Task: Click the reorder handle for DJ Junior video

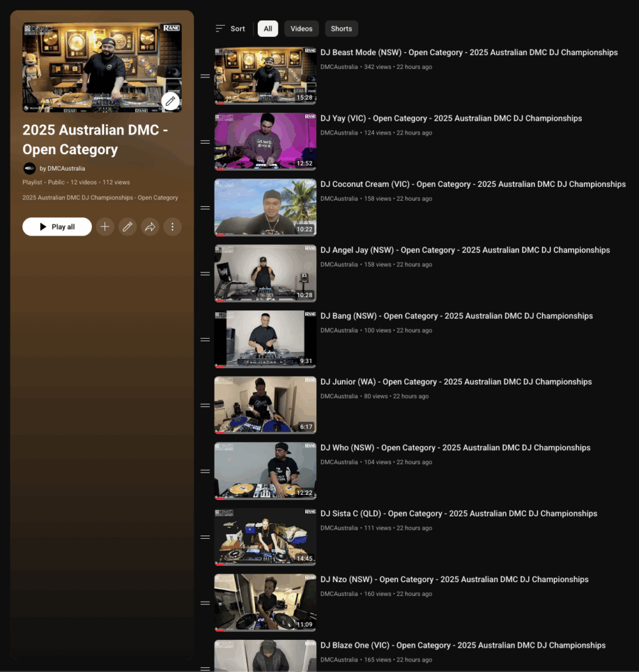Action: (x=205, y=406)
